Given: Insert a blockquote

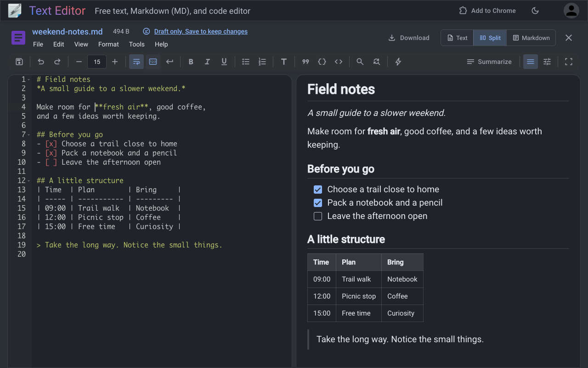Looking at the screenshot, I should click(305, 62).
